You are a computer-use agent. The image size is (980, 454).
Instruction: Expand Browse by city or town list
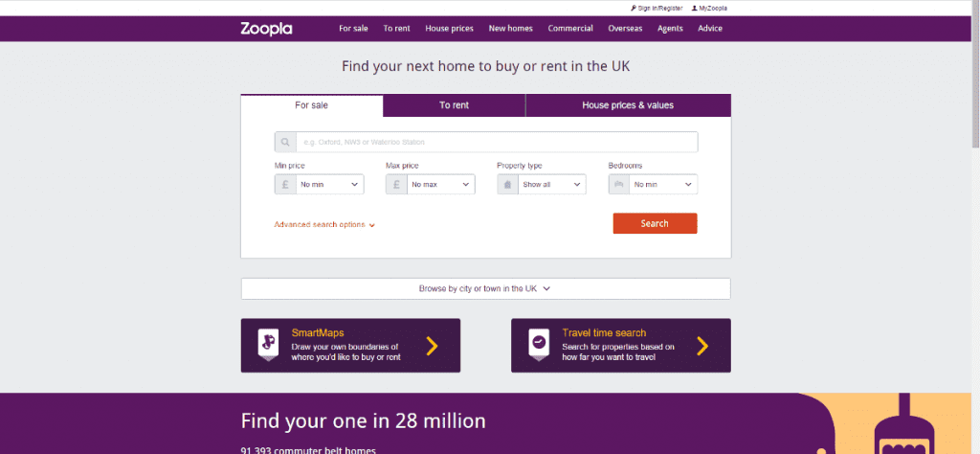coord(485,289)
